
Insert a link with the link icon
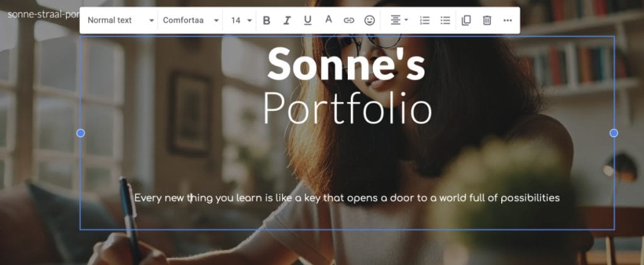[348, 20]
